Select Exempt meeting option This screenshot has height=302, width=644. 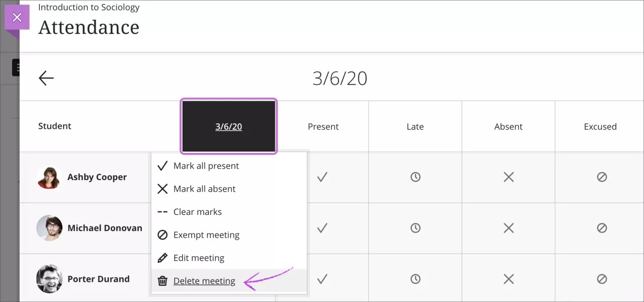[206, 235]
